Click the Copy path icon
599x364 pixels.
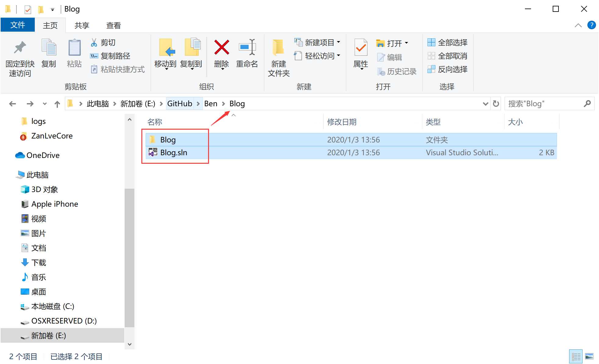[x=94, y=56]
